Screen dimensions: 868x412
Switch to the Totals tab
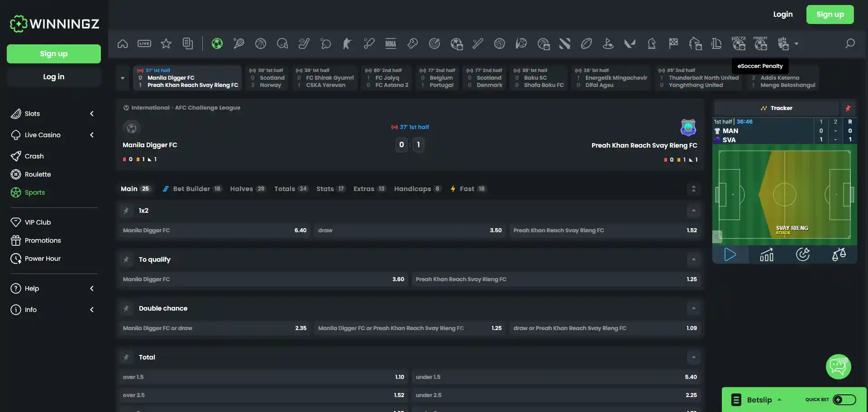(291, 189)
